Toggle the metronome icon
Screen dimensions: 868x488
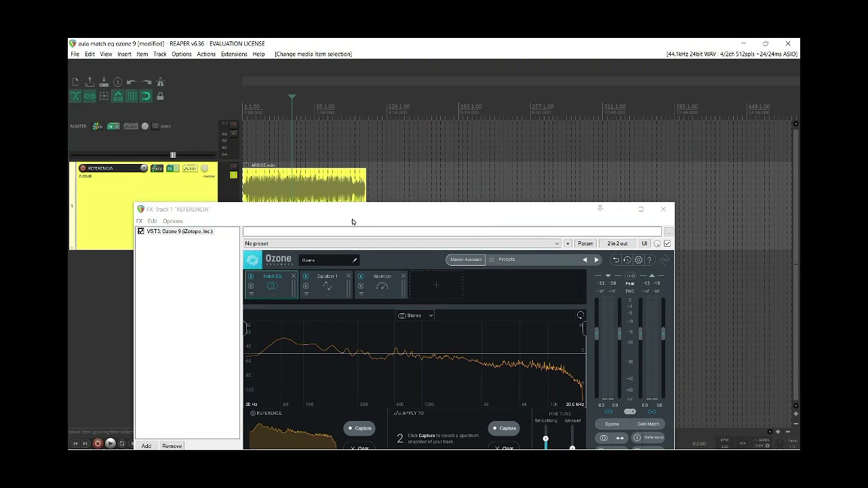(160, 82)
